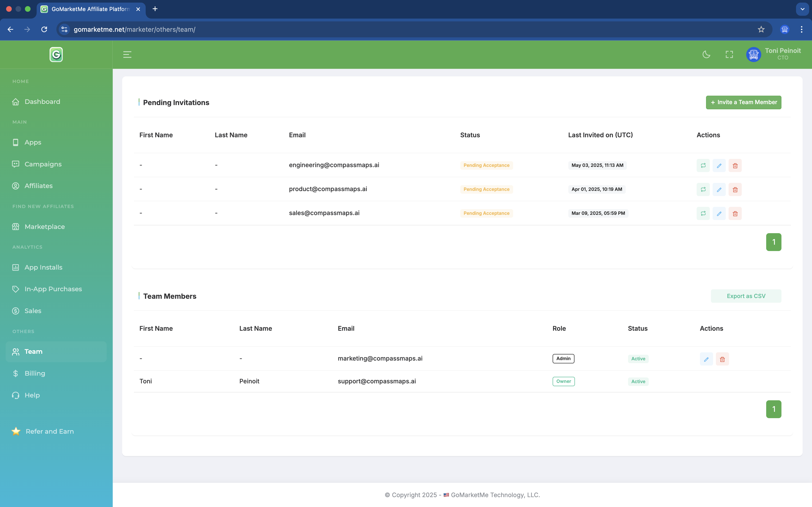The width and height of the screenshot is (812, 507).
Task: Edit team member marketing@compassmaps.ai
Action: [707, 359]
